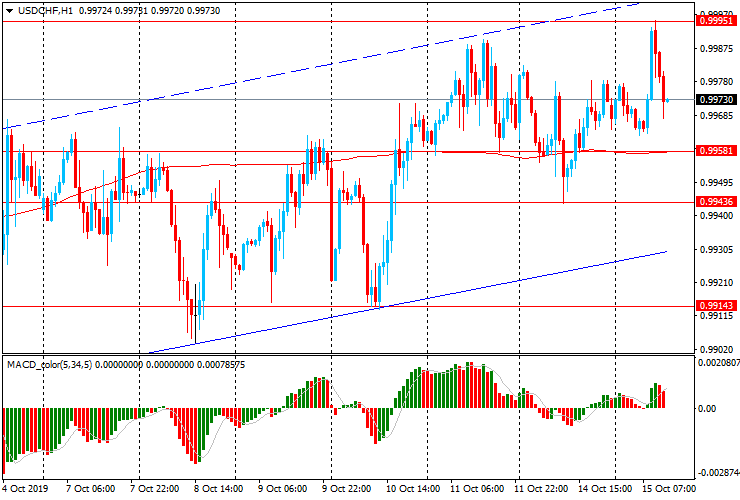Select the MACD indicator value 0.00078575
This screenshot has height=500, width=740.
[x=221, y=364]
